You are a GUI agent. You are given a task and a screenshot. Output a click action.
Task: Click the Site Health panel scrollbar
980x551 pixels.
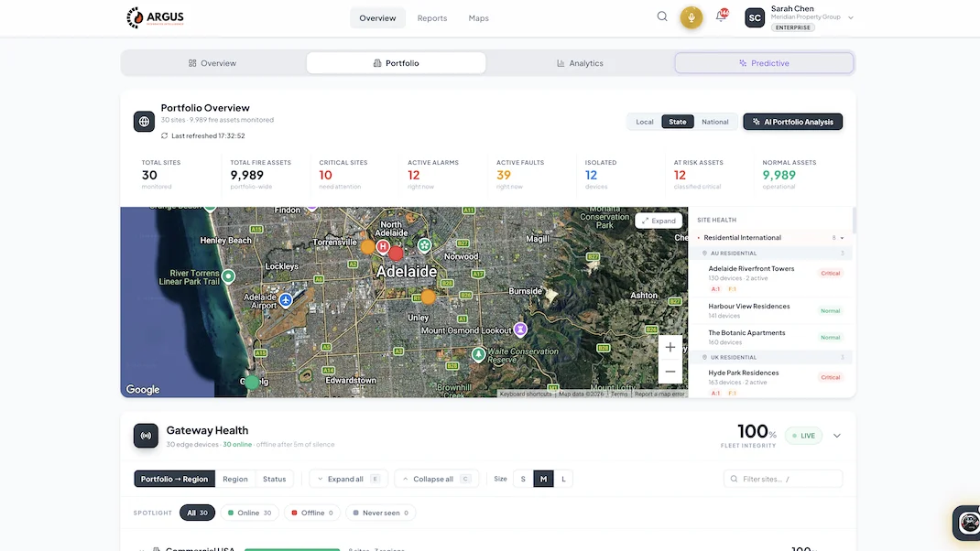(x=854, y=220)
